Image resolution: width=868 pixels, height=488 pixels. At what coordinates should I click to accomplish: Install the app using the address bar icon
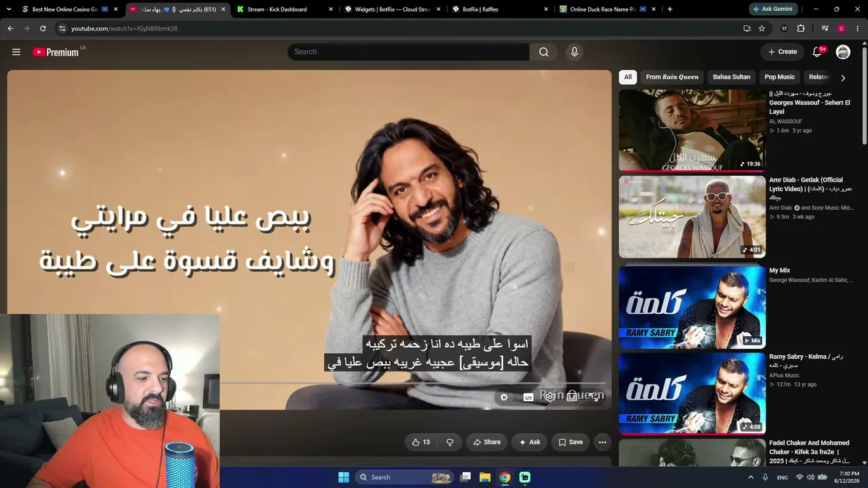(747, 28)
